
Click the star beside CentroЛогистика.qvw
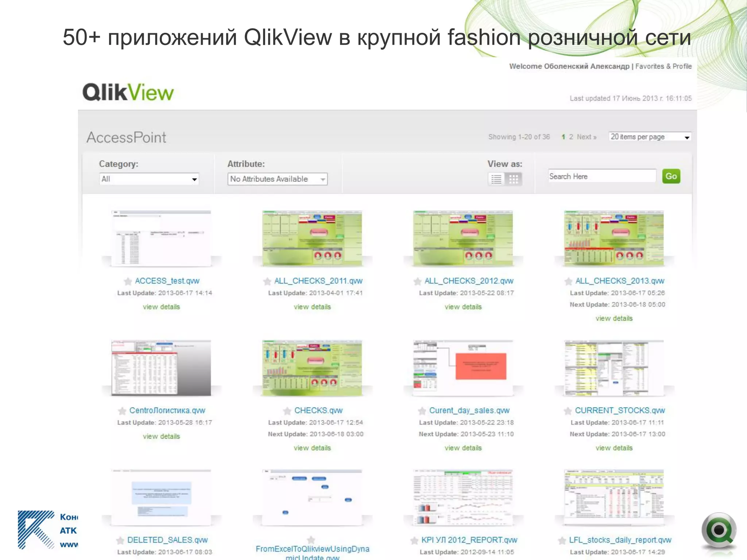(122, 411)
